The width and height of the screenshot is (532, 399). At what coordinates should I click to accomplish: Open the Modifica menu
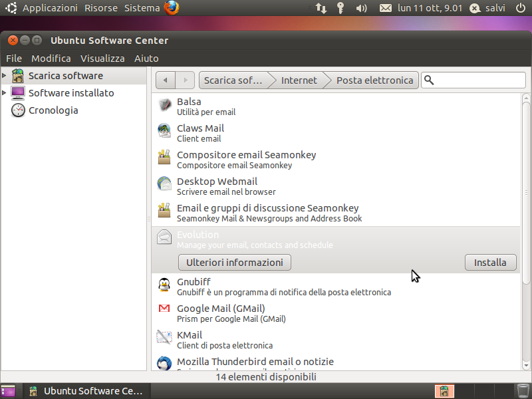coord(51,59)
